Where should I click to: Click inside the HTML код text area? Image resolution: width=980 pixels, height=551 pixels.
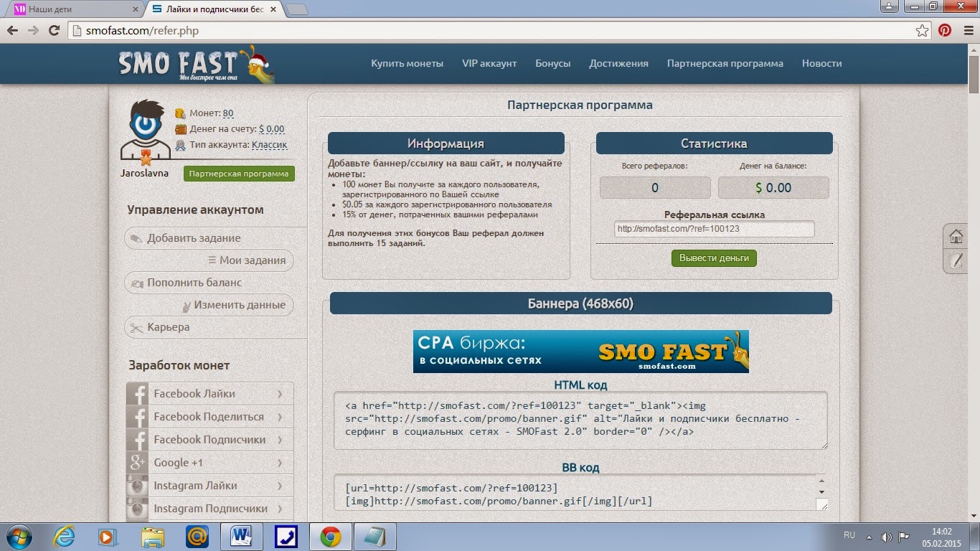580,420
